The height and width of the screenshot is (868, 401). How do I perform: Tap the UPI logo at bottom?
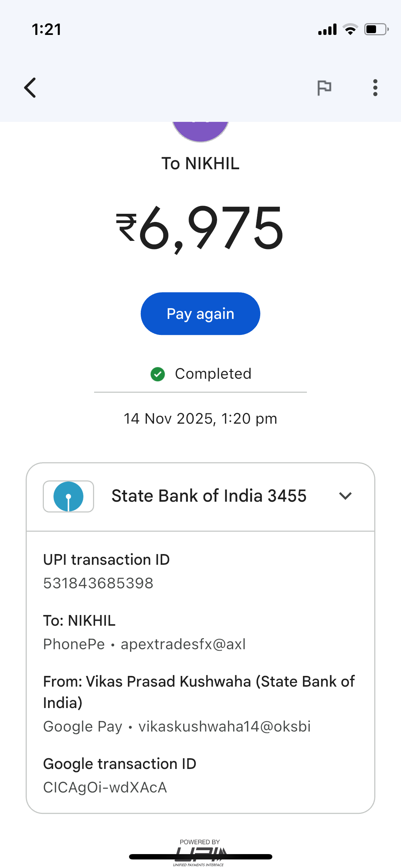(x=200, y=853)
